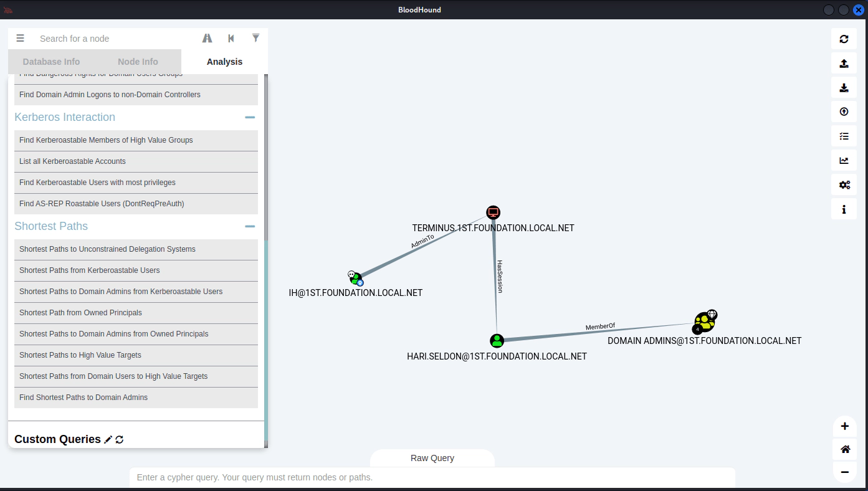Collapse the Shortest Paths section

click(250, 226)
